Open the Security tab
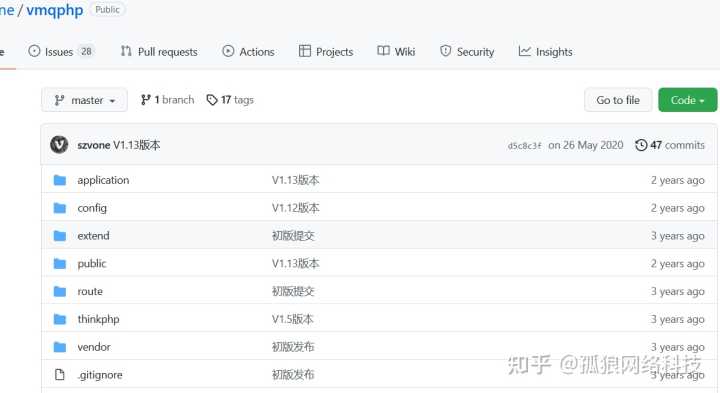720x393 pixels. [x=467, y=51]
